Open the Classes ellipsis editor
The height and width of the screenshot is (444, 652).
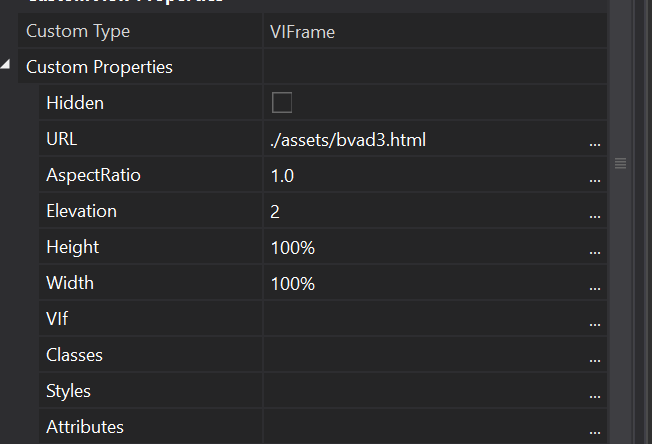(x=595, y=357)
